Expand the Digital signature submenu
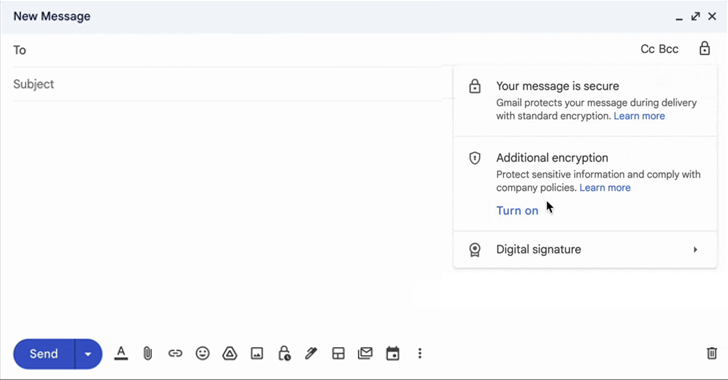Screen dimensions: 728x380 tap(585, 249)
